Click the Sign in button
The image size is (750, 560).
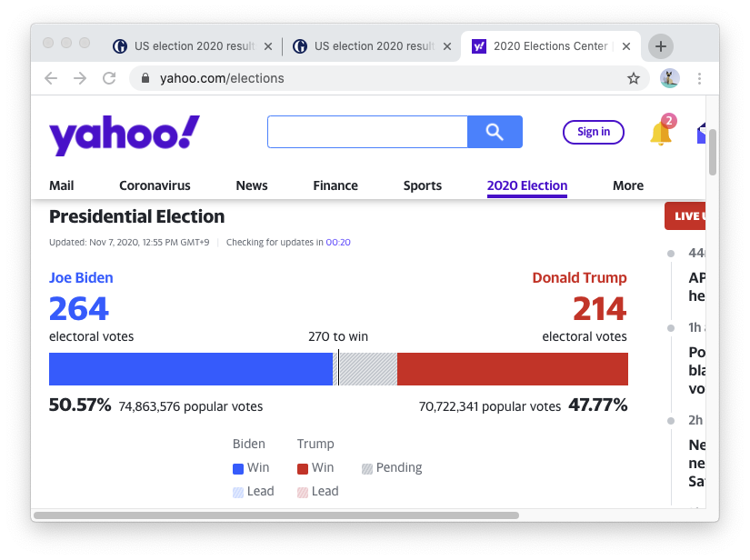pos(594,132)
